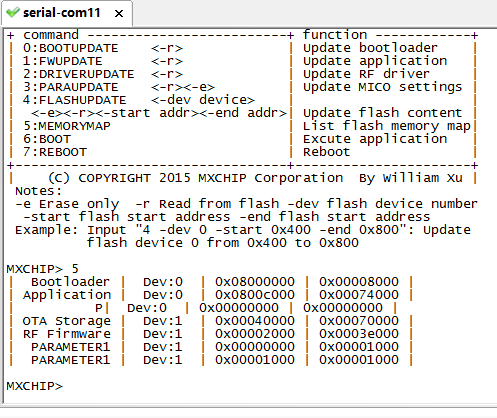Click the 'List flash memory map' function text
Image resolution: width=497 pixels, height=418 pixels.
[387, 126]
